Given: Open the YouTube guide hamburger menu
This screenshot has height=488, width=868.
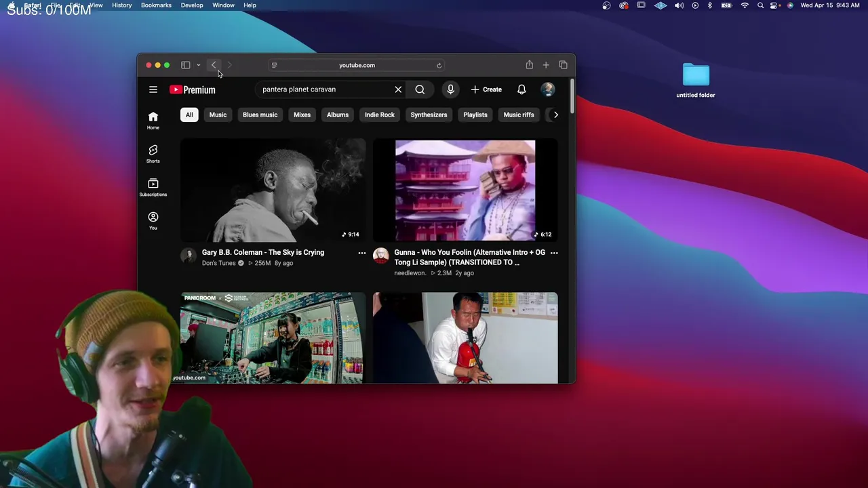Looking at the screenshot, I should click(x=153, y=89).
